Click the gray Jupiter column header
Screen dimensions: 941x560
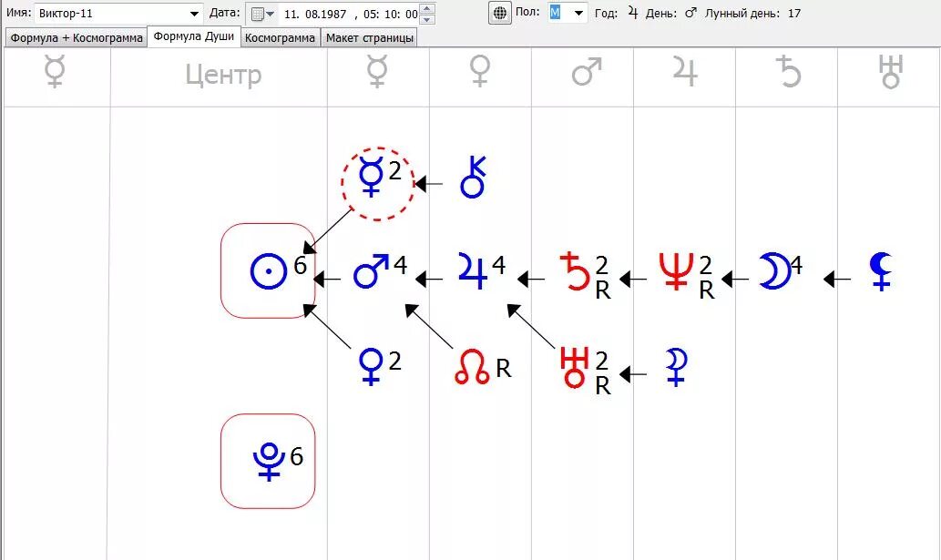coord(685,72)
